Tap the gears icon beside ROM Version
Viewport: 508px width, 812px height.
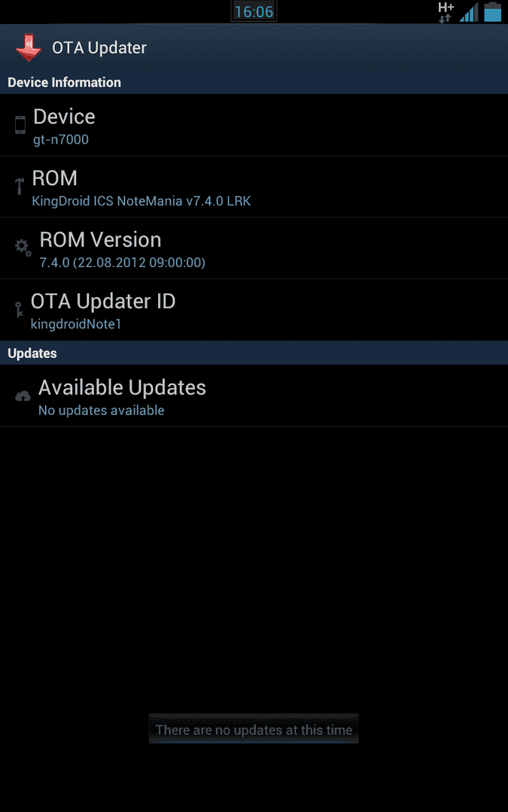(x=23, y=247)
